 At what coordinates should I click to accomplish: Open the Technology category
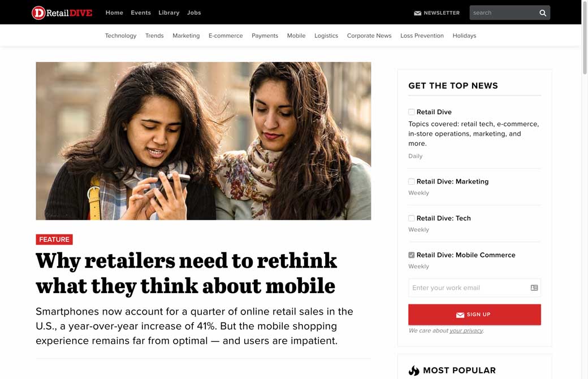point(120,36)
